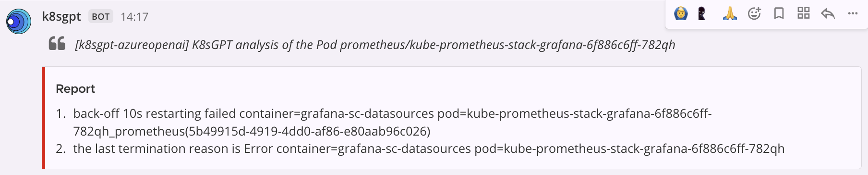
Task: Click the first report item about back-off
Action: point(392,122)
